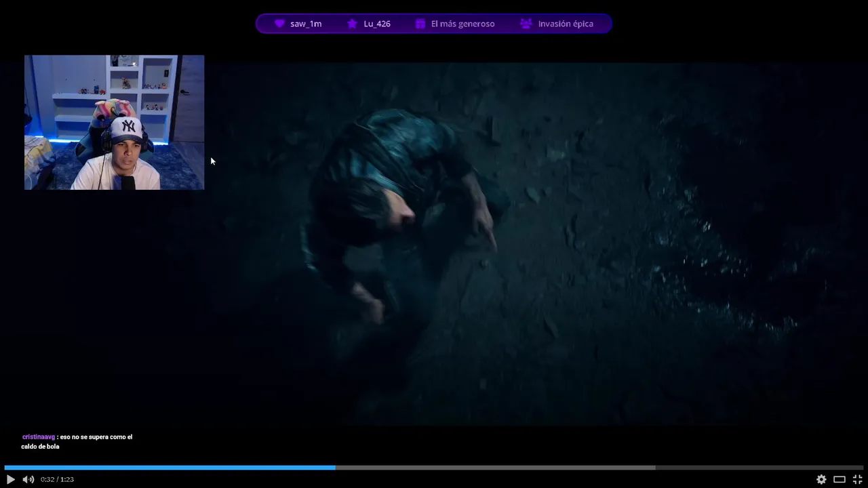
Task: Click the gift box icon
Action: coord(420,24)
